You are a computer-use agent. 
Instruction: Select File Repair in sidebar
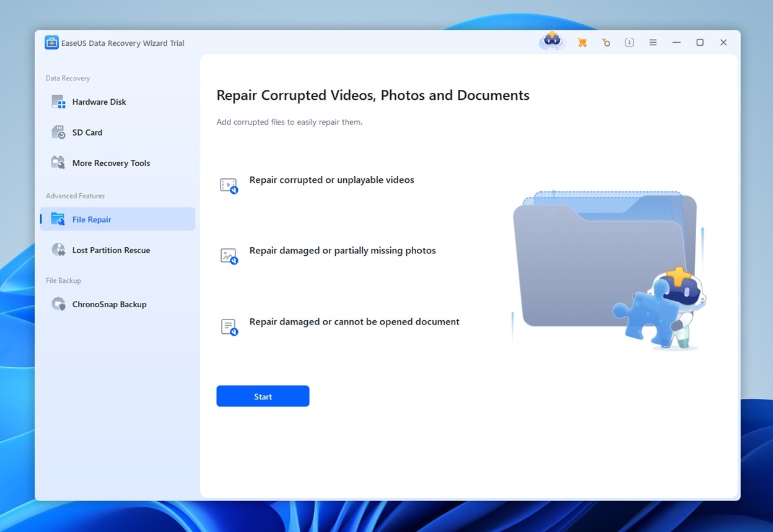click(118, 219)
